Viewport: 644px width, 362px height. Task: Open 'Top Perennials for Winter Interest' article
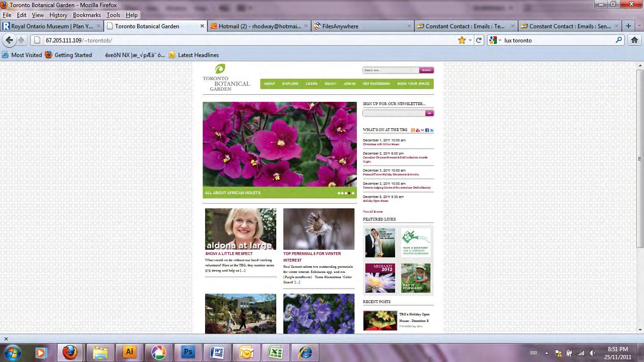click(x=312, y=257)
